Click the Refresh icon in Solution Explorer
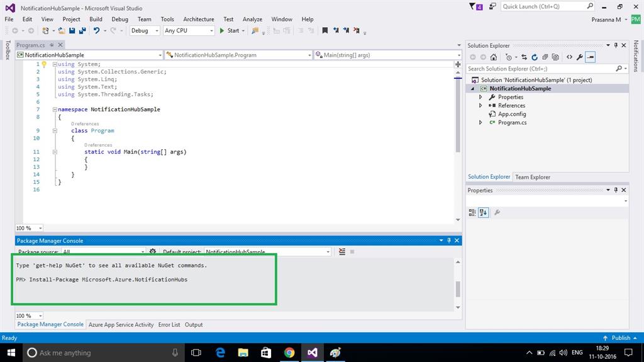 click(534, 57)
